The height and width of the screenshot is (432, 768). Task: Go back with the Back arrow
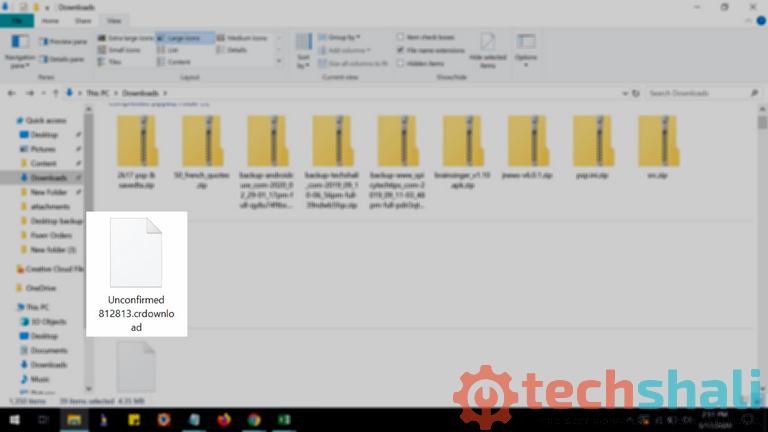coord(11,93)
